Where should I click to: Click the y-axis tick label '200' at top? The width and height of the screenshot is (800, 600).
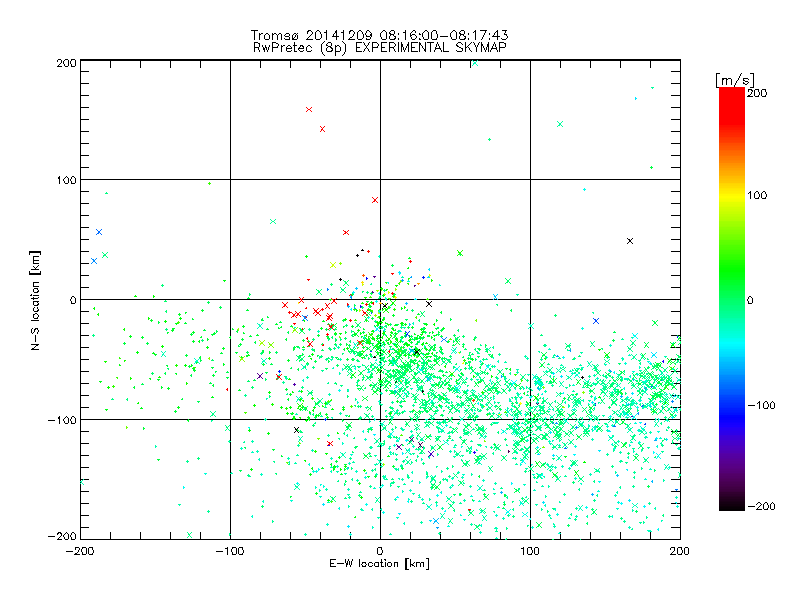pos(66,63)
